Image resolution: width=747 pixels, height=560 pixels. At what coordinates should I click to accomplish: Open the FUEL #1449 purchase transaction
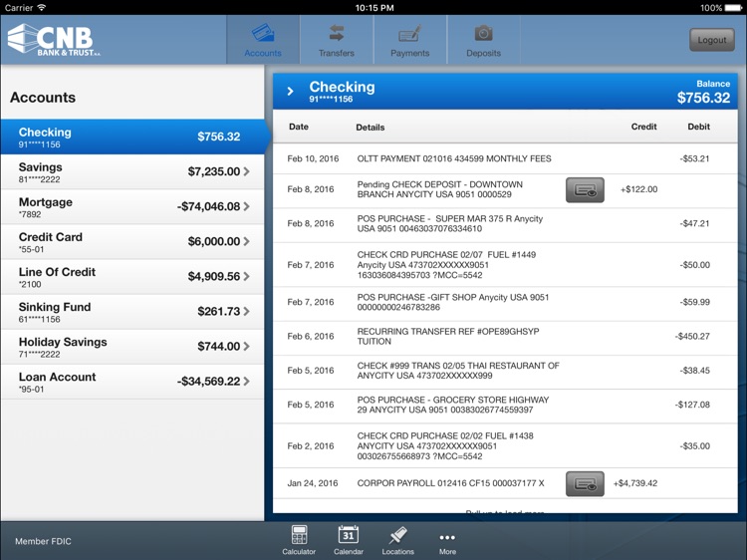[505, 265]
